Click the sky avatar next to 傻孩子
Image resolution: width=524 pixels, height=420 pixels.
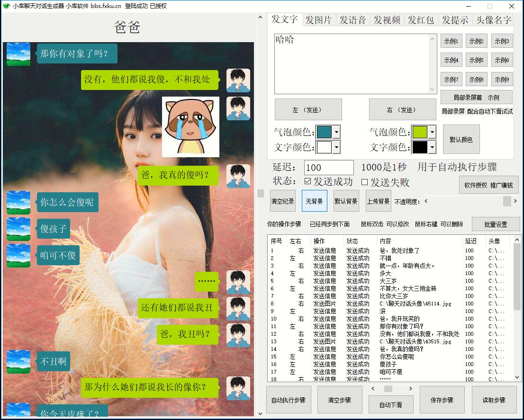18,229
